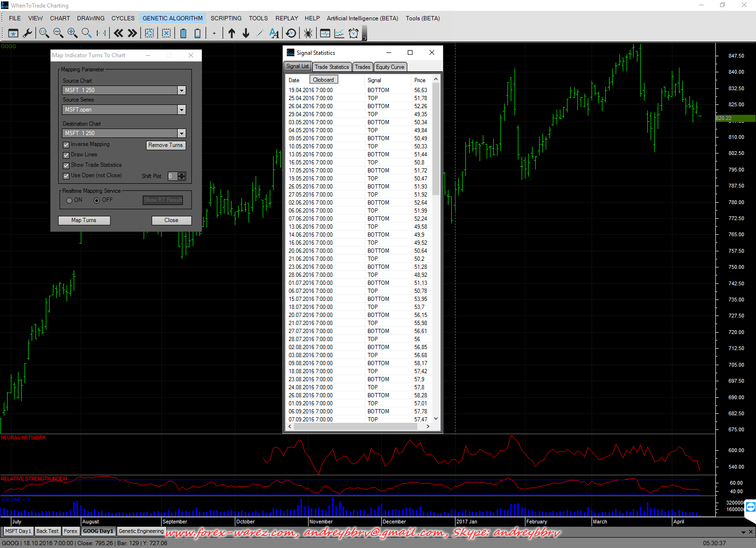Click the wrench settings icon in toolbar

pos(27,33)
